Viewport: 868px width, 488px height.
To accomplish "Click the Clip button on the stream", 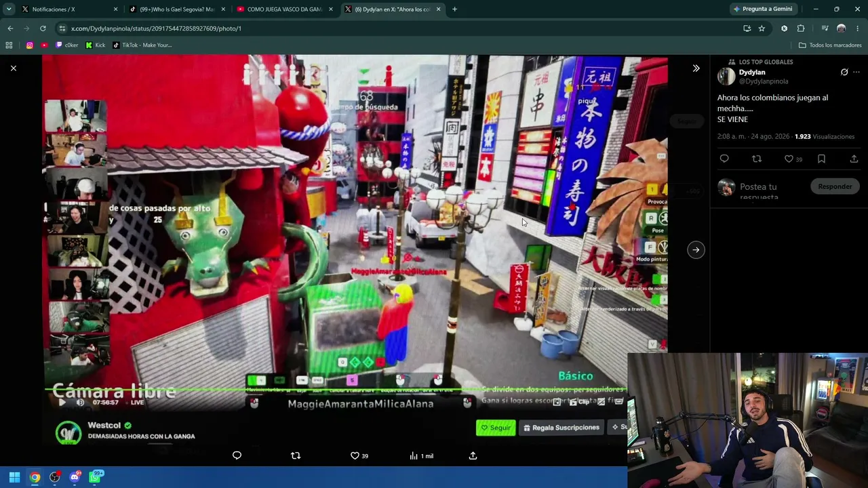I will 580,402.
